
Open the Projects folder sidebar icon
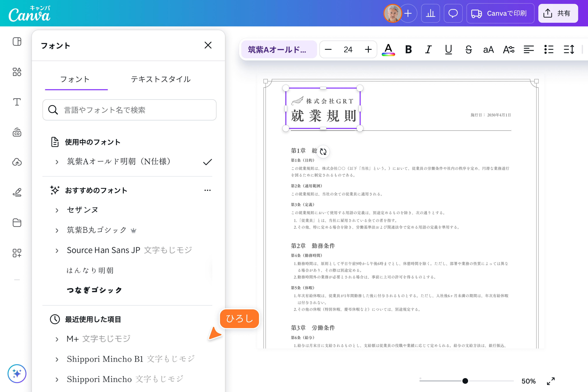pos(17,223)
